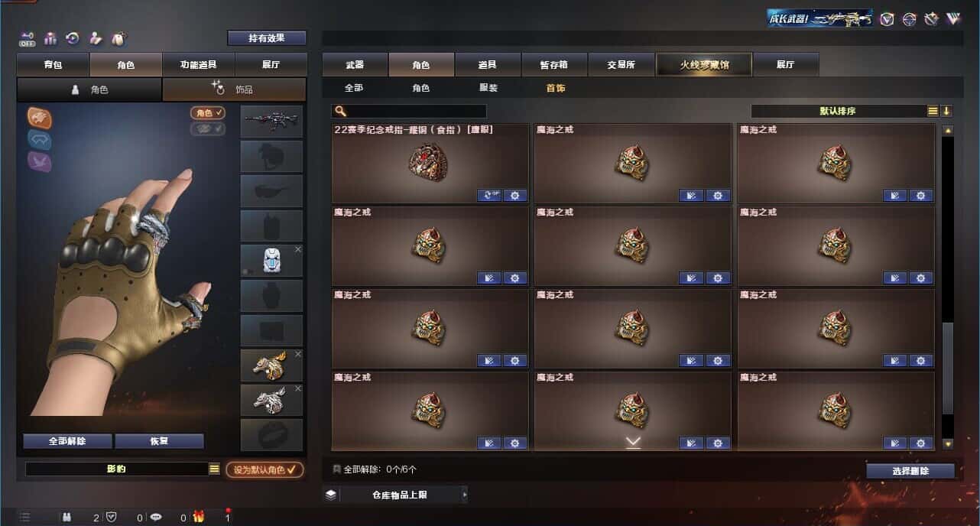980x526 pixels.
Task: Click the shield V icon at top right
Action: click(x=887, y=19)
